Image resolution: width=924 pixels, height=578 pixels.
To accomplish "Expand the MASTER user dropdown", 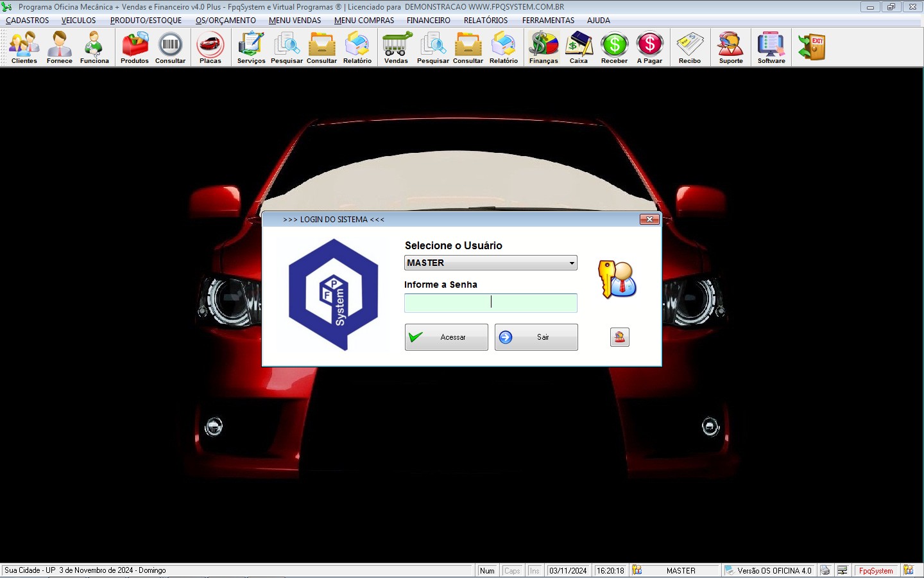I will pyautogui.click(x=571, y=263).
